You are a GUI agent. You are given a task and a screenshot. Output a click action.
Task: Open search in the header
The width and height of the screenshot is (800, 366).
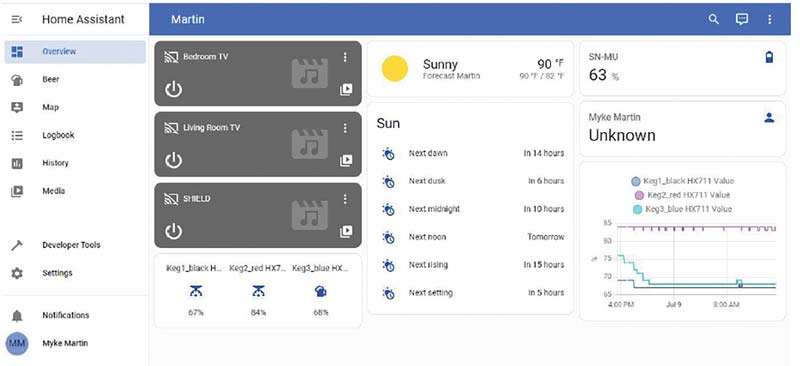click(x=714, y=19)
